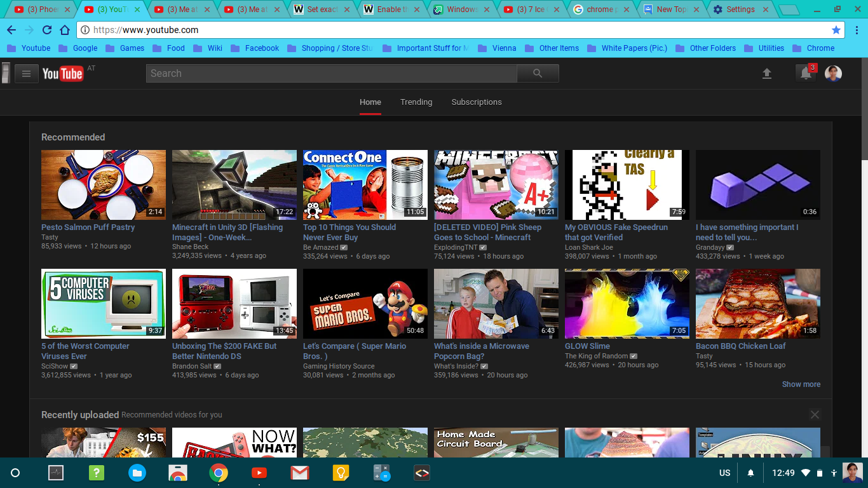Click the browser home icon
Image resolution: width=868 pixels, height=488 pixels.
[x=65, y=30]
